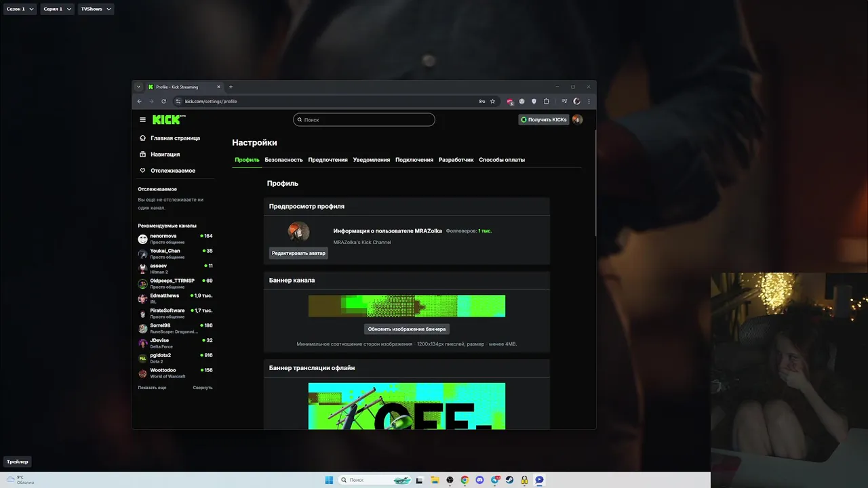This screenshot has width=868, height=488.
Task: Switch to Chrome on taskbar
Action: [465, 480]
